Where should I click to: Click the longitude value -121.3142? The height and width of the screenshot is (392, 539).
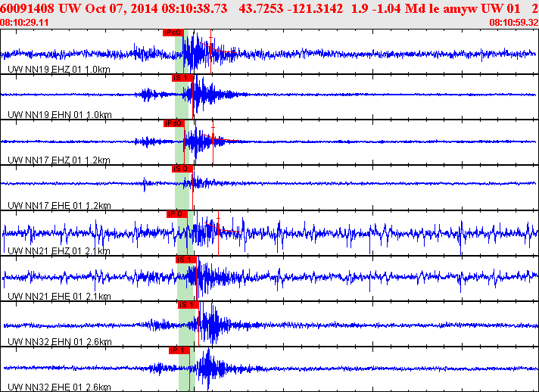[x=315, y=8]
